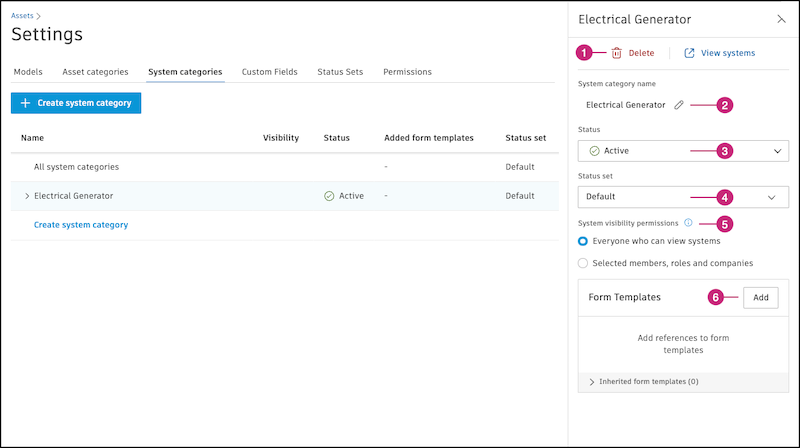Go to the Permissions tab

(x=407, y=72)
